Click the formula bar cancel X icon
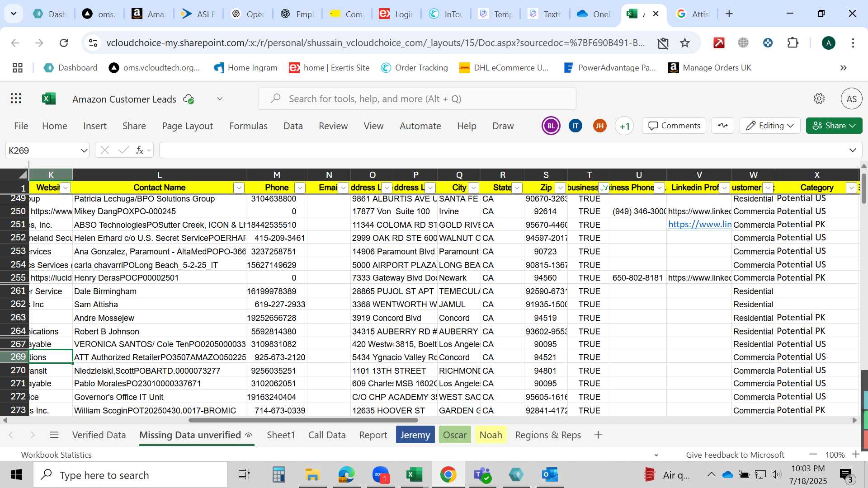The image size is (868, 488). click(x=105, y=150)
